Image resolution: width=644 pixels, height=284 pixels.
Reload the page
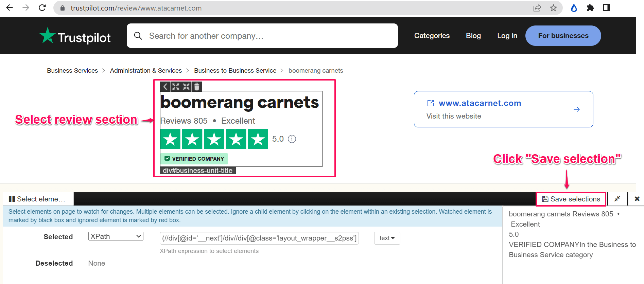42,8
